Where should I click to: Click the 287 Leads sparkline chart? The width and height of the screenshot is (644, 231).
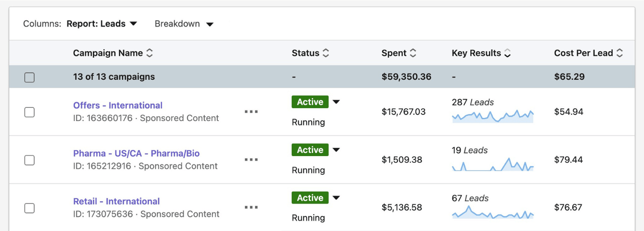tap(492, 117)
